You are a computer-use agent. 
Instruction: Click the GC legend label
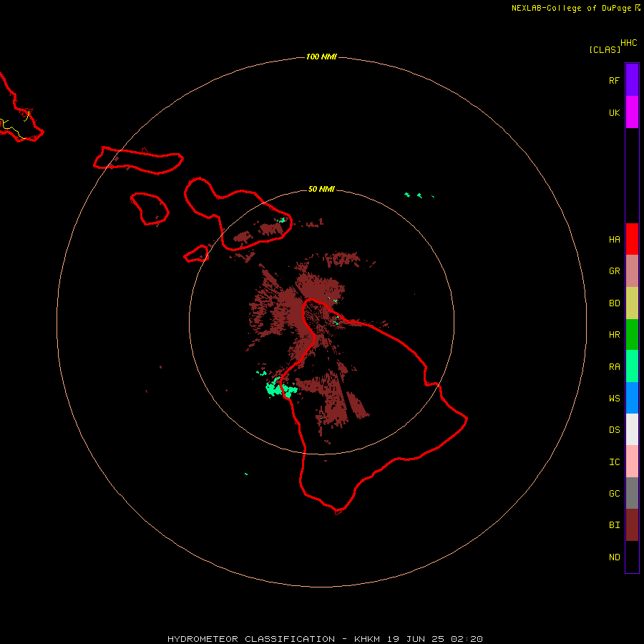615,494
